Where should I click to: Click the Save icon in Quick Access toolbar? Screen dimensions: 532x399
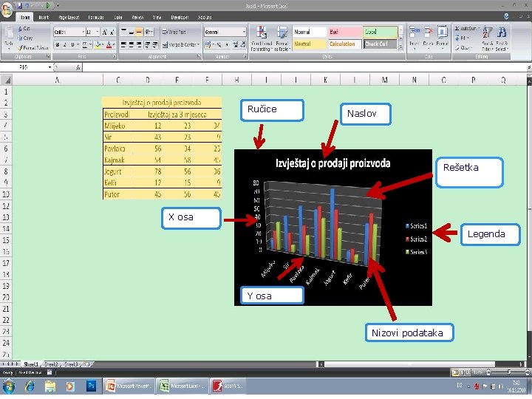19,6
